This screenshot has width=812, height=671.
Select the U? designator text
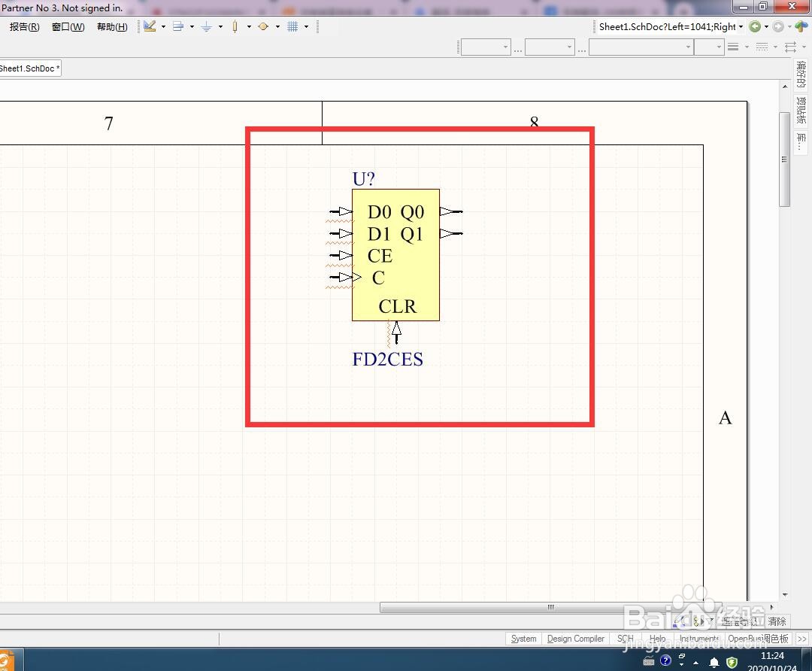(x=364, y=179)
